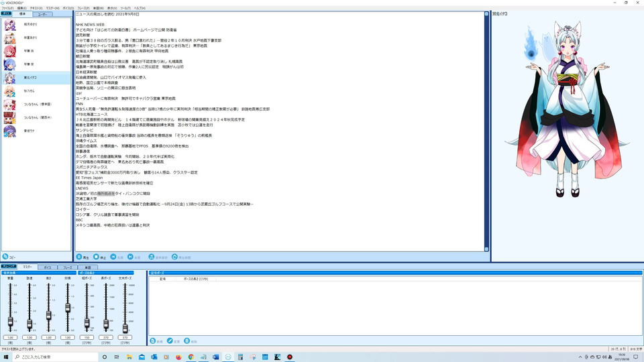Image resolution: width=644 pixels, height=362 pixels.
Task: Open Google Chrome from the taskbar
Action: (191, 357)
